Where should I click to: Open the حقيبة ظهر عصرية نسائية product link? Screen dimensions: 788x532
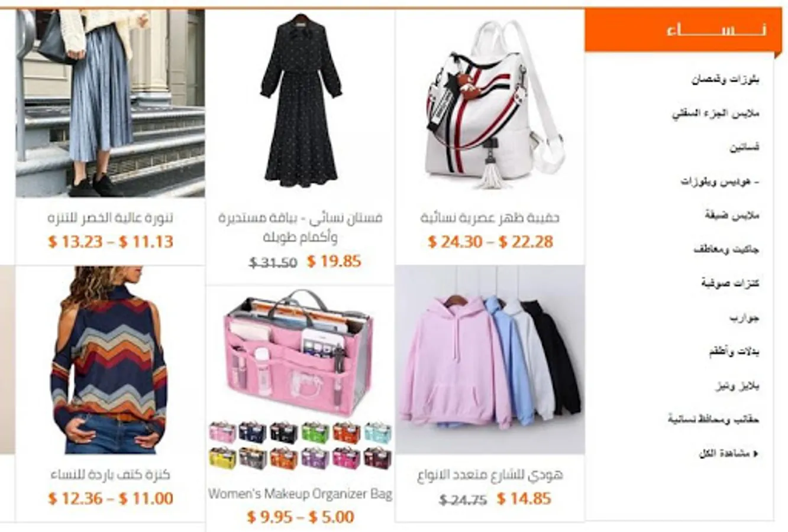point(490,218)
